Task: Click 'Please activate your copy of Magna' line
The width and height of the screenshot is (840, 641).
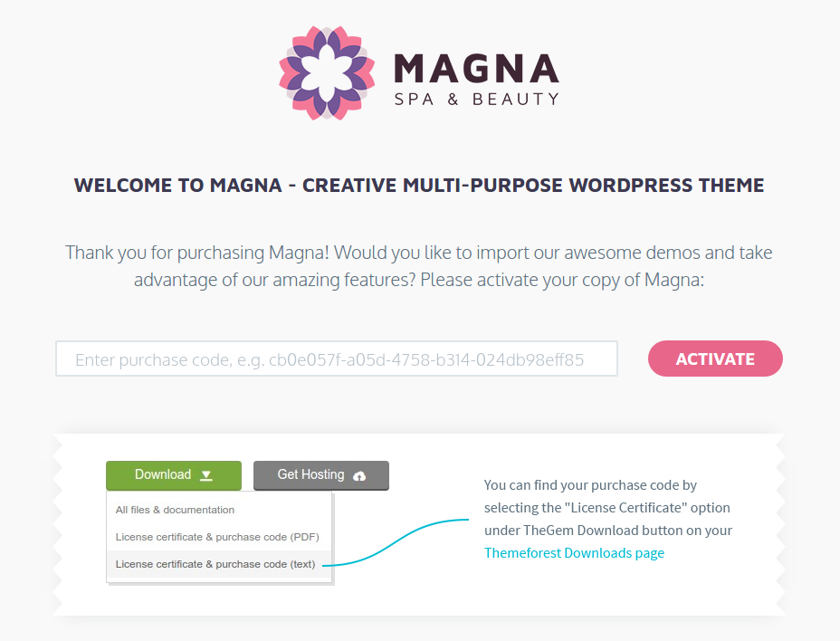Action: [562, 280]
